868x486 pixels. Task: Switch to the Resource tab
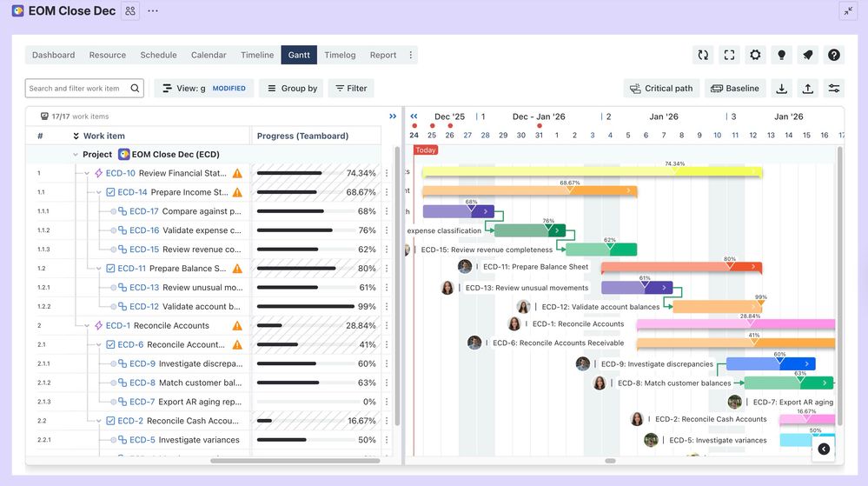[108, 55]
